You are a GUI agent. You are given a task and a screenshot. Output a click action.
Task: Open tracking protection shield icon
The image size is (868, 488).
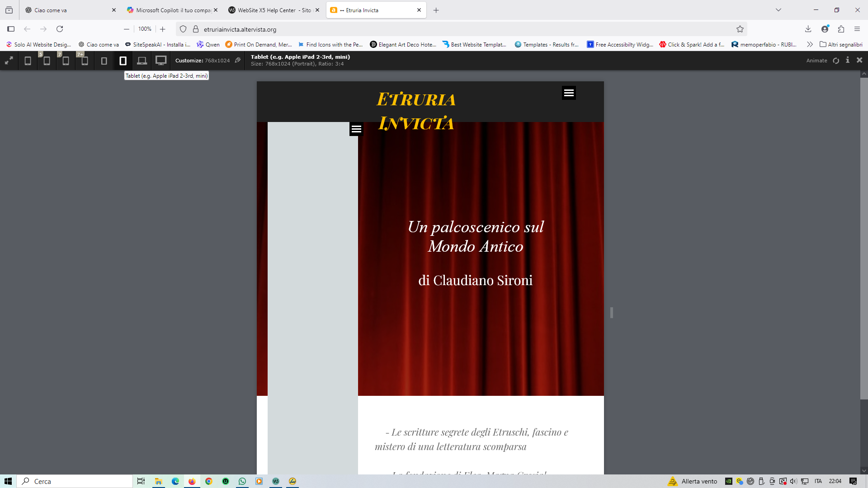(x=183, y=29)
